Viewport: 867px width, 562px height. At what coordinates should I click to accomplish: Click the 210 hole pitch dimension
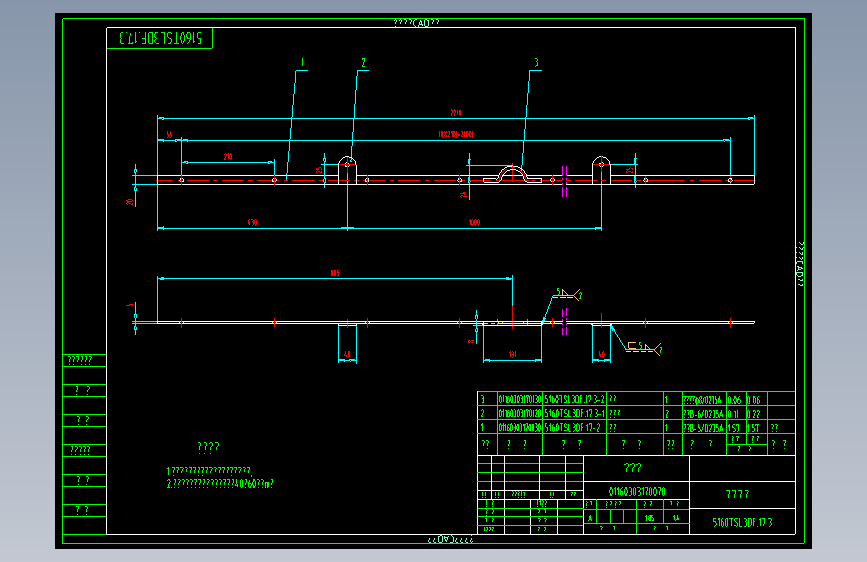(228, 157)
